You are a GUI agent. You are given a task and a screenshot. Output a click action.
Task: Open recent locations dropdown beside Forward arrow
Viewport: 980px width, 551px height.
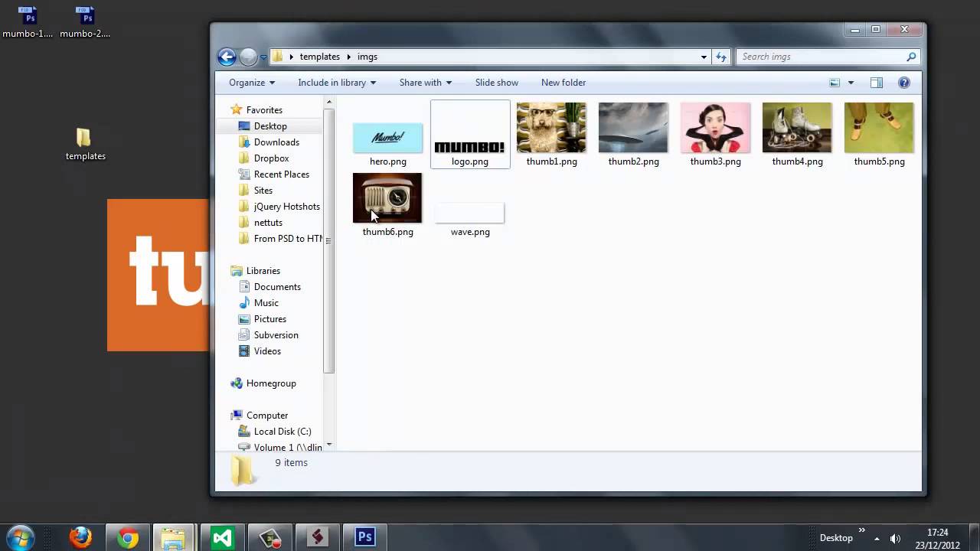coord(263,57)
